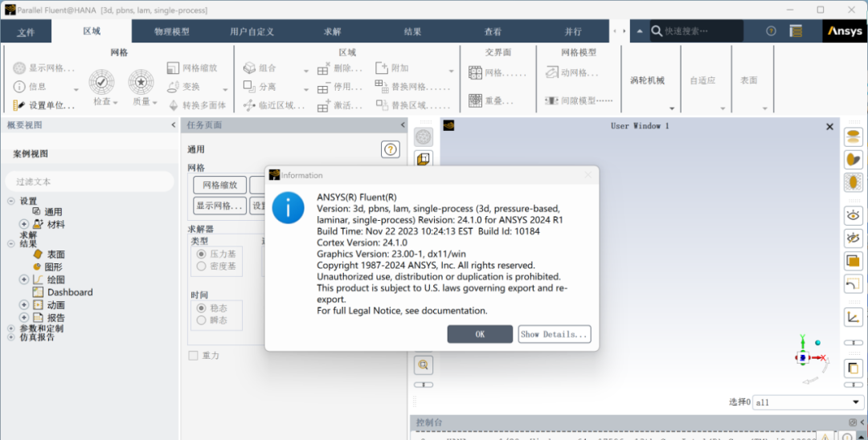Click the Filter Text (过滤文本) field
Image resolution: width=868 pixels, height=440 pixels.
tap(90, 181)
